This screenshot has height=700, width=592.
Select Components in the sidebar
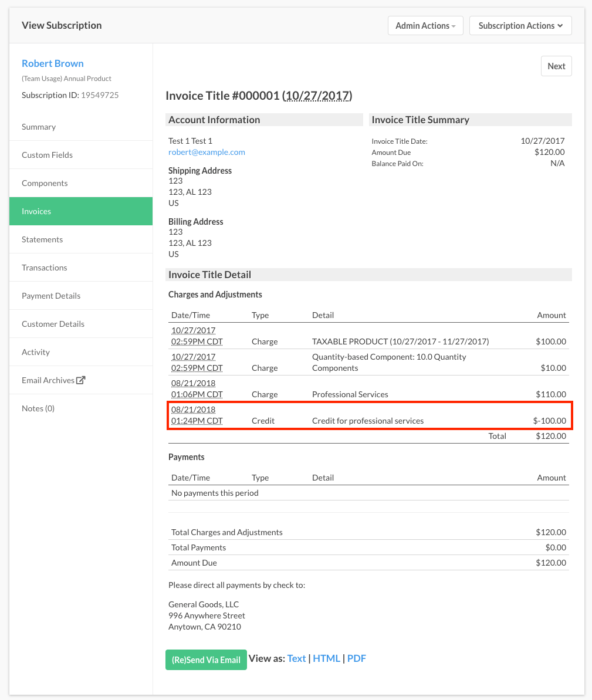(x=81, y=183)
